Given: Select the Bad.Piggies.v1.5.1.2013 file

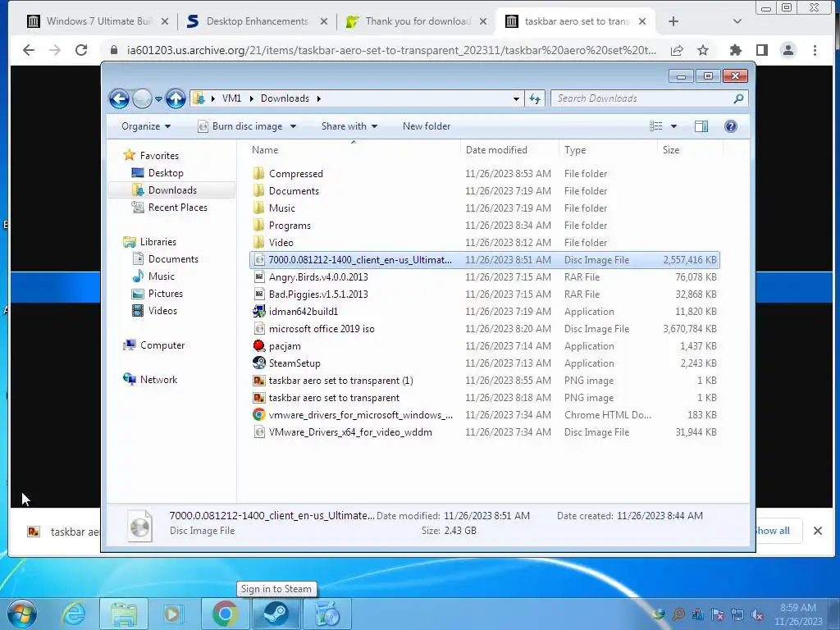Looking at the screenshot, I should (x=318, y=294).
